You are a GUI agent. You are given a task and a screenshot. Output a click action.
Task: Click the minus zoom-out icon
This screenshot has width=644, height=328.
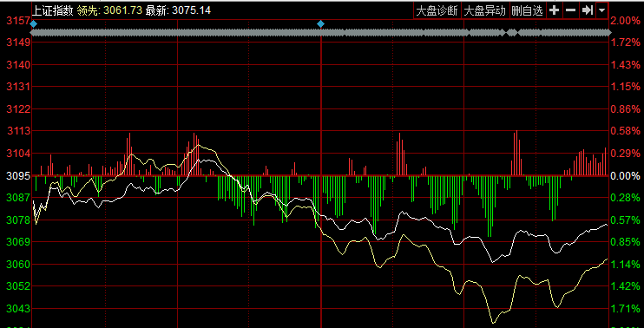coord(570,10)
